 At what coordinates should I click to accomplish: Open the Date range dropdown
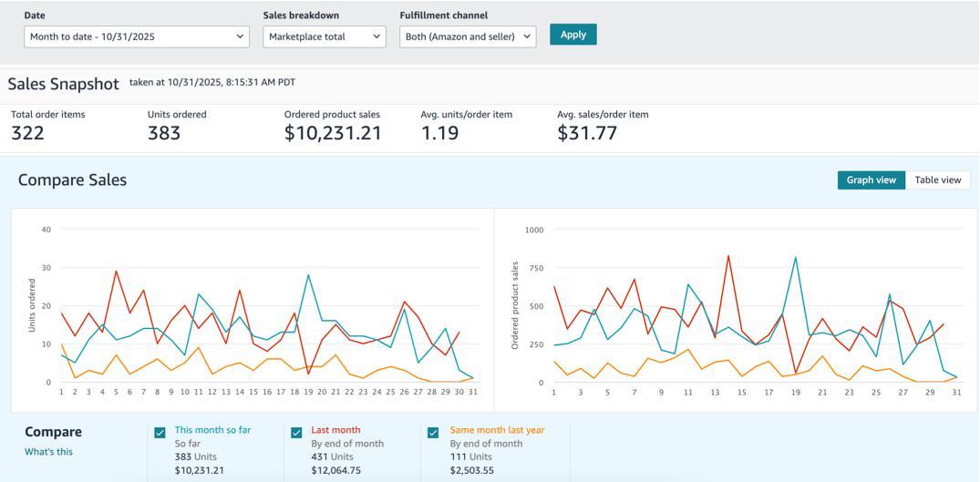[137, 36]
